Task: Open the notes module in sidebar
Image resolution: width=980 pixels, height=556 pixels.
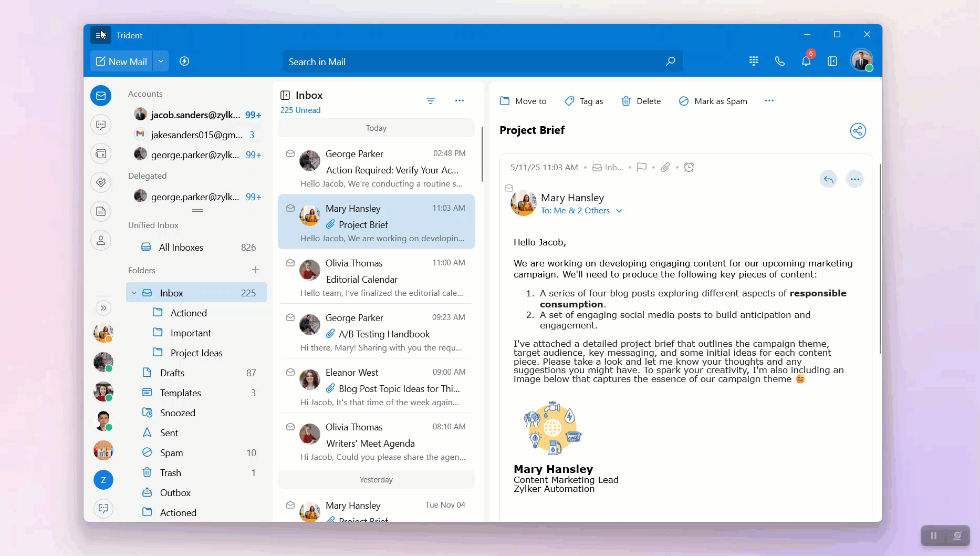Action: (101, 211)
